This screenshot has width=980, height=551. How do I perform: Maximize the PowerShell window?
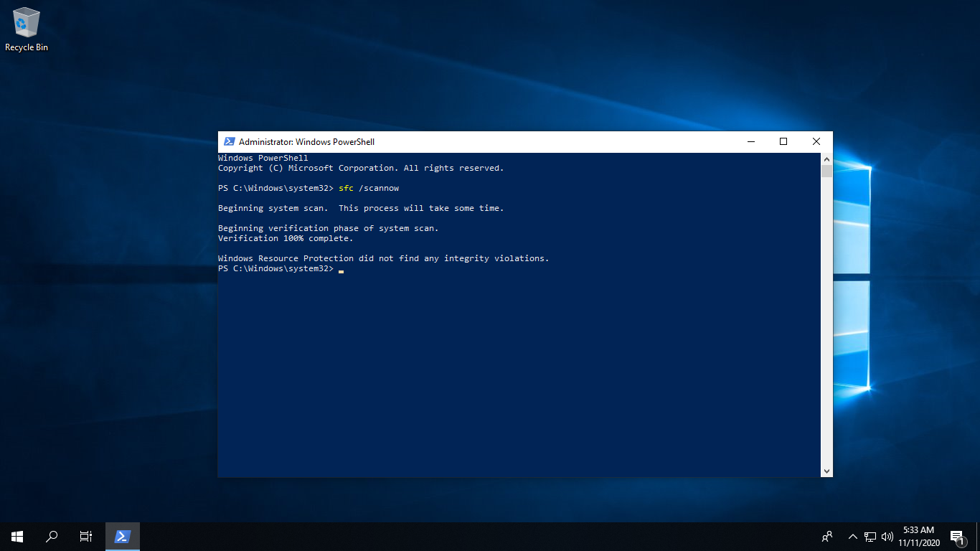tap(783, 142)
